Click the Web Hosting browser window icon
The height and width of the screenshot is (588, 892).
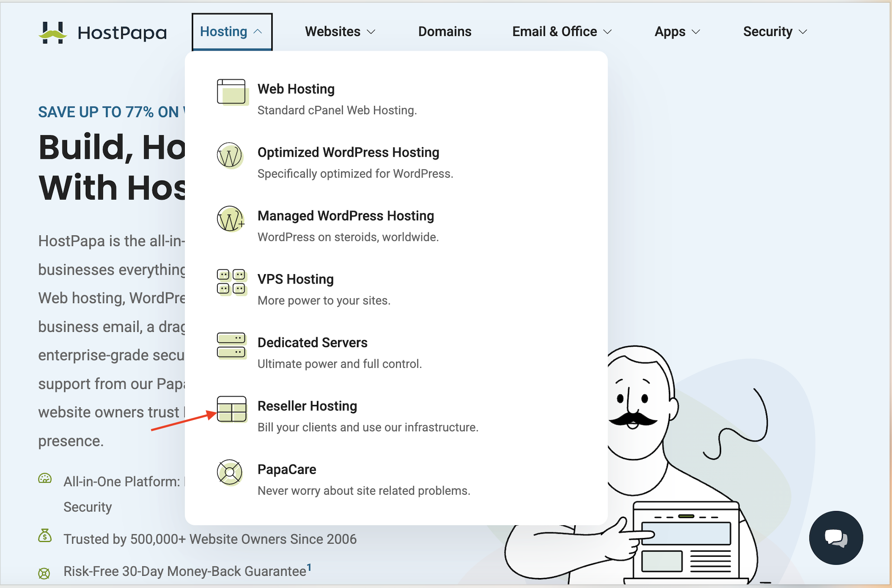232,92
